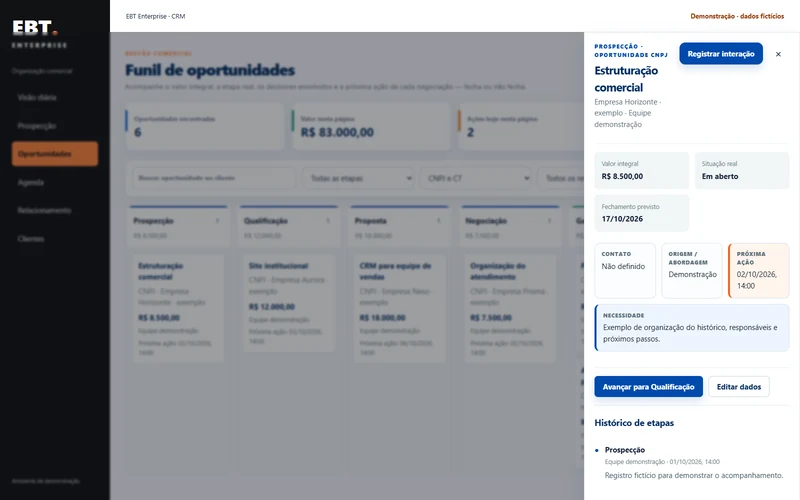Click the Funil de oportunidades heading
Image resolution: width=800 pixels, height=500 pixels.
click(210, 70)
